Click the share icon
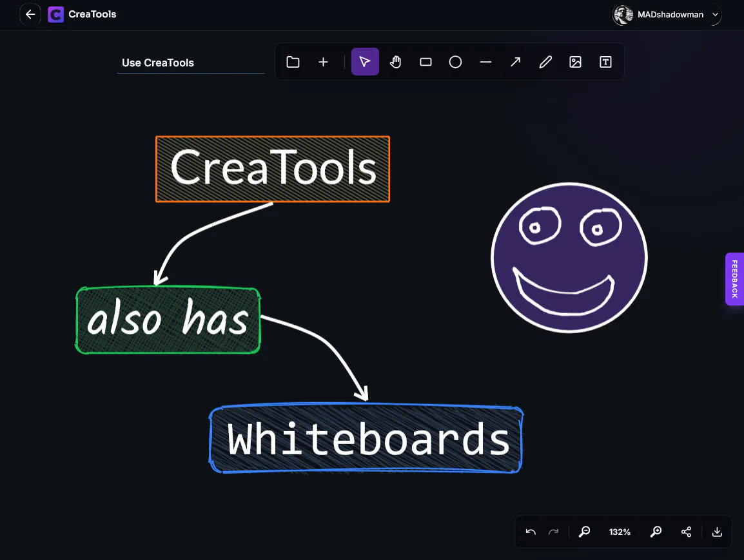 (x=686, y=532)
